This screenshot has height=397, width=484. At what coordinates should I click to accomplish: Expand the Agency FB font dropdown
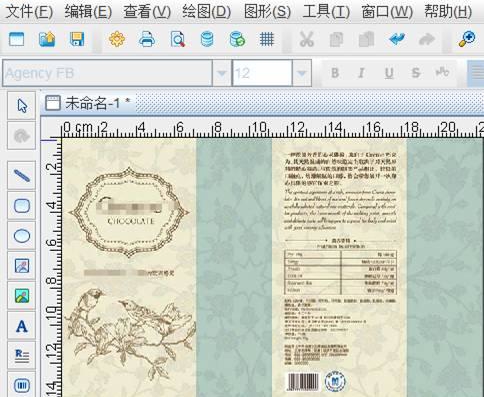pos(221,73)
